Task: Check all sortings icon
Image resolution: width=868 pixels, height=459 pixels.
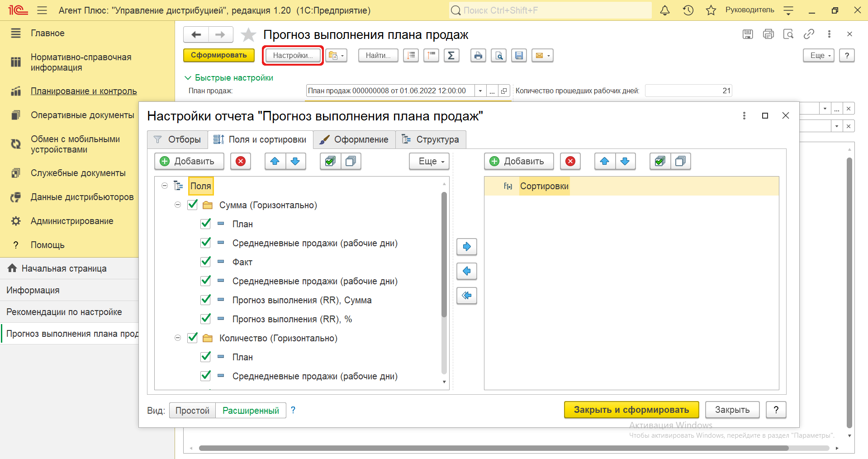Action: point(660,161)
